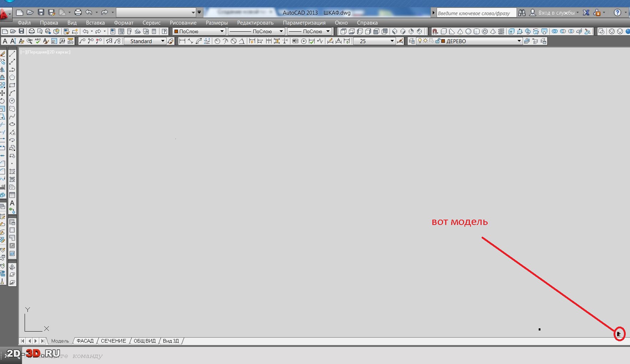Select the Line draw tool
The height and width of the screenshot is (364, 630).
tap(12, 54)
